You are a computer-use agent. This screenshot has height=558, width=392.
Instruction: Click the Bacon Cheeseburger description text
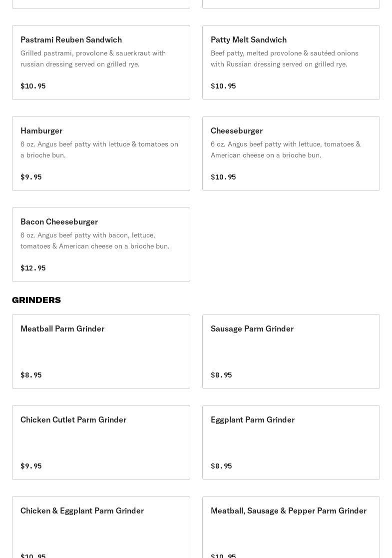pyautogui.click(x=95, y=240)
